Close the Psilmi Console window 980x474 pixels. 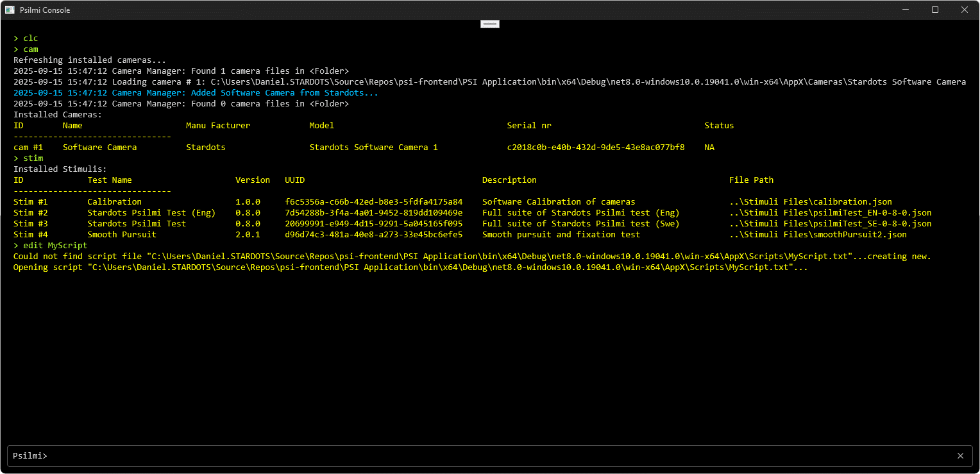(x=964, y=10)
